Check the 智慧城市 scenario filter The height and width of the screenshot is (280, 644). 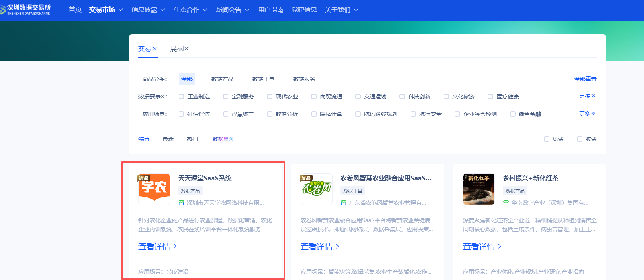(226, 114)
